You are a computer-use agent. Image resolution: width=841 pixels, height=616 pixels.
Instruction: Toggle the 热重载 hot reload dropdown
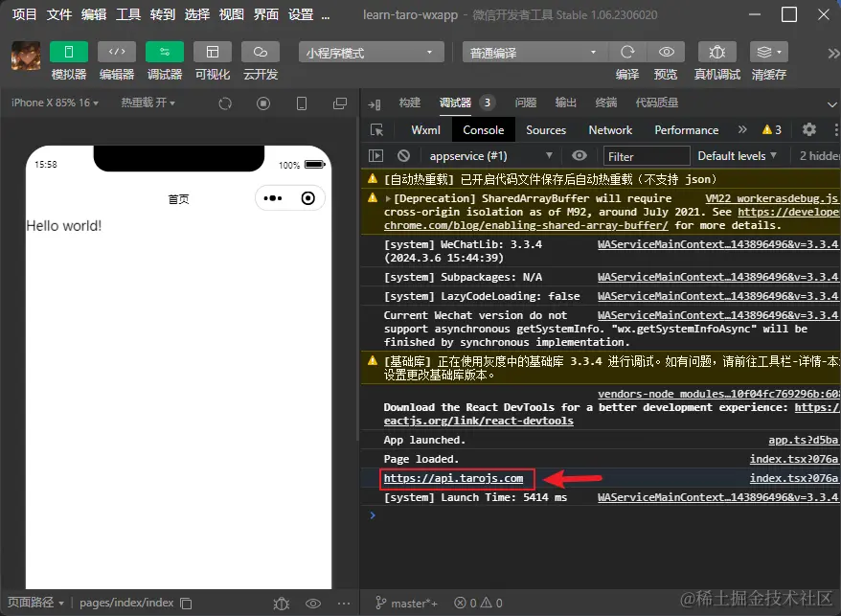pyautogui.click(x=148, y=103)
